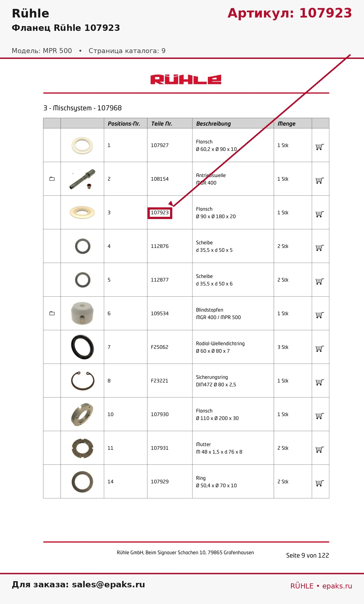Click the sales@epaks.ru order email

tap(108, 585)
